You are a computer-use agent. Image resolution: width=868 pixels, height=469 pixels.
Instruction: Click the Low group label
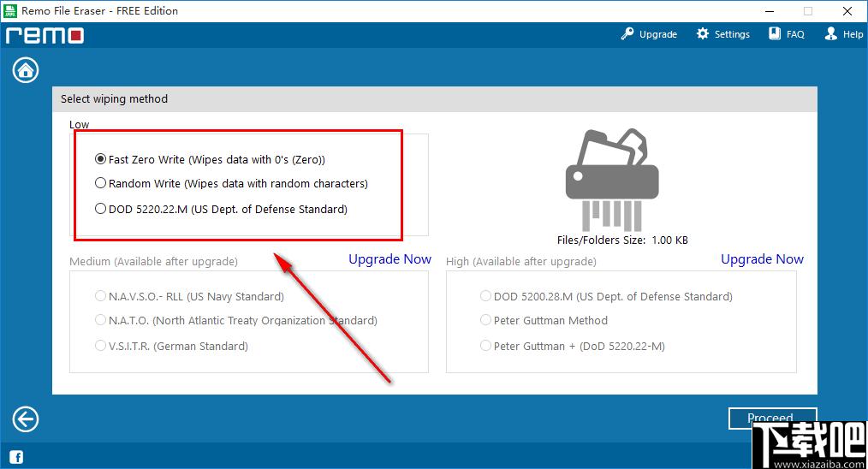point(79,125)
